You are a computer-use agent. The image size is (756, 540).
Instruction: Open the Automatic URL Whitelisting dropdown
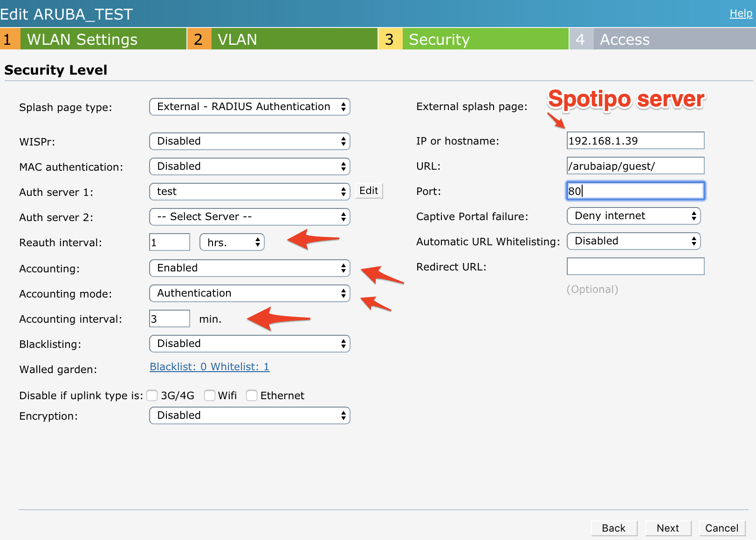tap(633, 241)
